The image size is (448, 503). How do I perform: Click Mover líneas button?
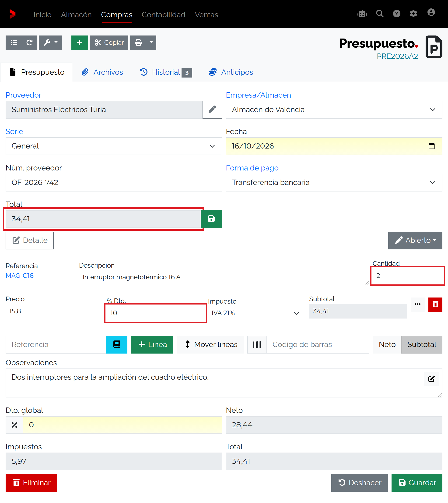210,345
